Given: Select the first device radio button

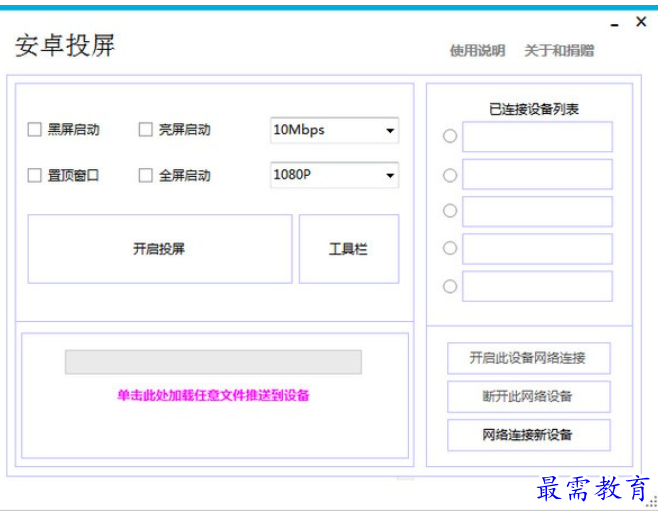Looking at the screenshot, I should (x=450, y=136).
